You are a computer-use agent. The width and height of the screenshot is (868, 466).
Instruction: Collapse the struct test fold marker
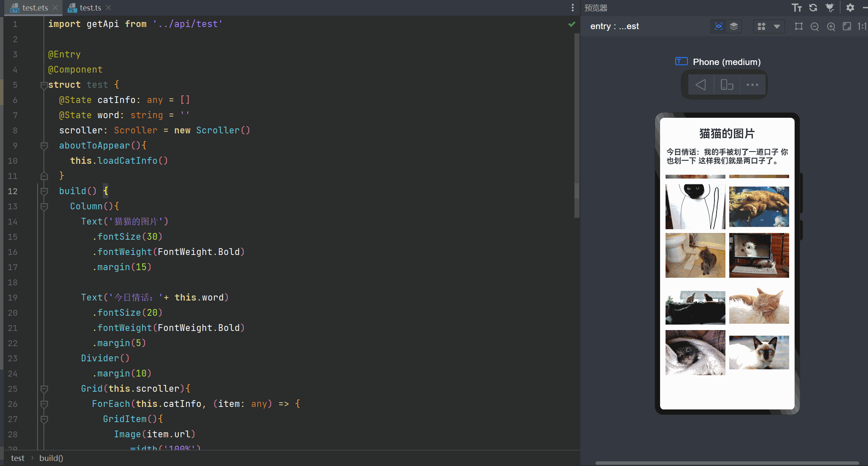[44, 85]
